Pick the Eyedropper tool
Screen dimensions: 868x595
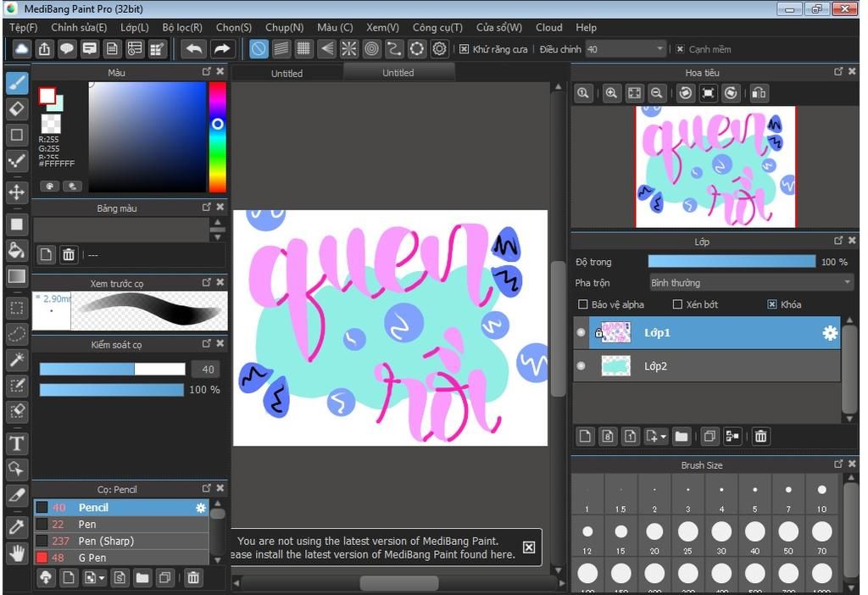(17, 526)
